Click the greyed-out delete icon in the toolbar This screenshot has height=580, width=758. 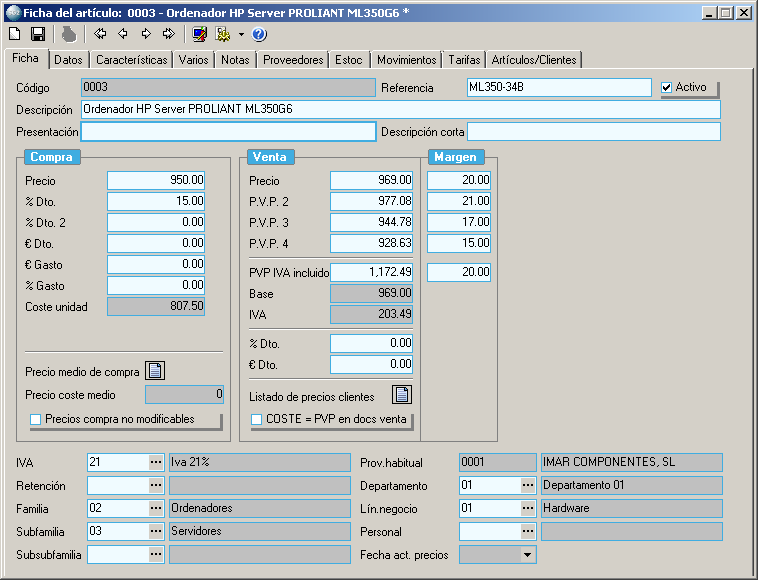point(69,34)
